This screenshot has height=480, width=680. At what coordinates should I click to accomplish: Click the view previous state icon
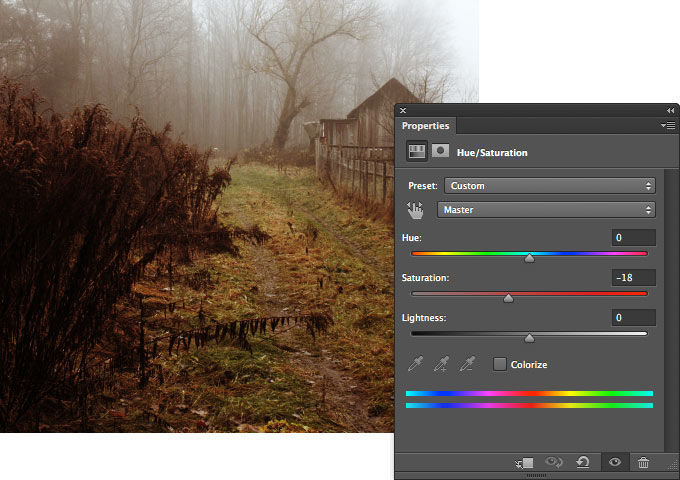[554, 462]
